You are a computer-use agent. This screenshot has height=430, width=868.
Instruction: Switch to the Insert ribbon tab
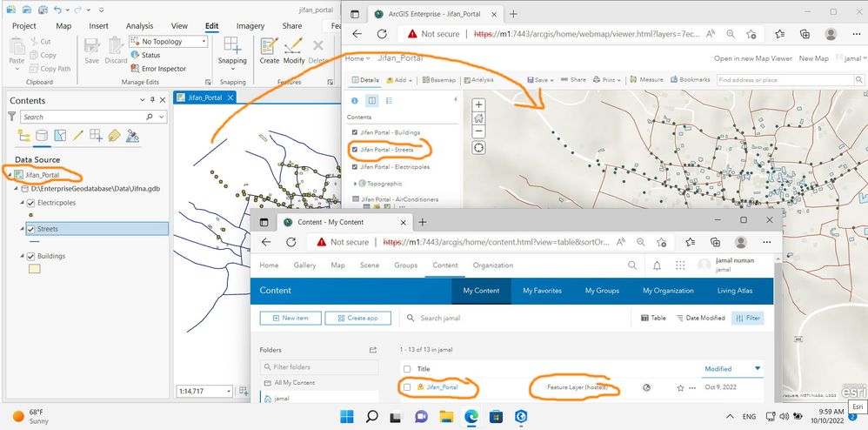98,26
